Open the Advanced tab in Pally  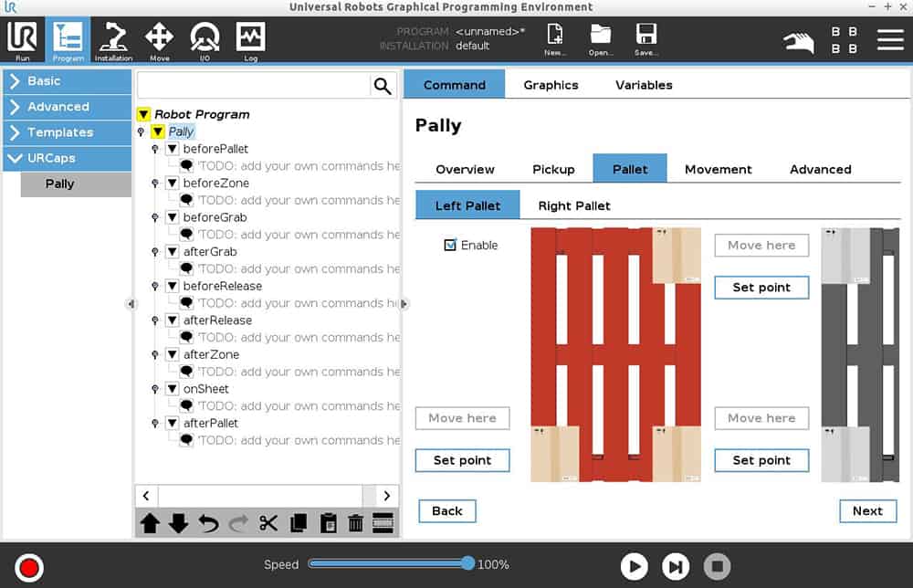pyautogui.click(x=821, y=170)
